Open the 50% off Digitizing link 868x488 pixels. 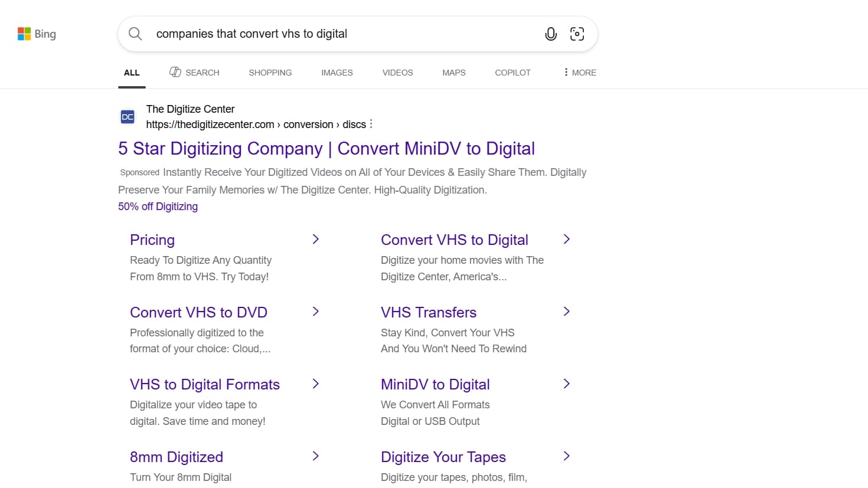click(x=158, y=206)
